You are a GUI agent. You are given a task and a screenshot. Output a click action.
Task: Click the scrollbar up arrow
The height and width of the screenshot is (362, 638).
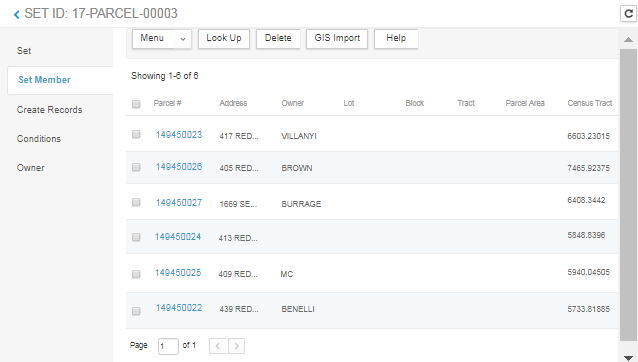[628, 39]
